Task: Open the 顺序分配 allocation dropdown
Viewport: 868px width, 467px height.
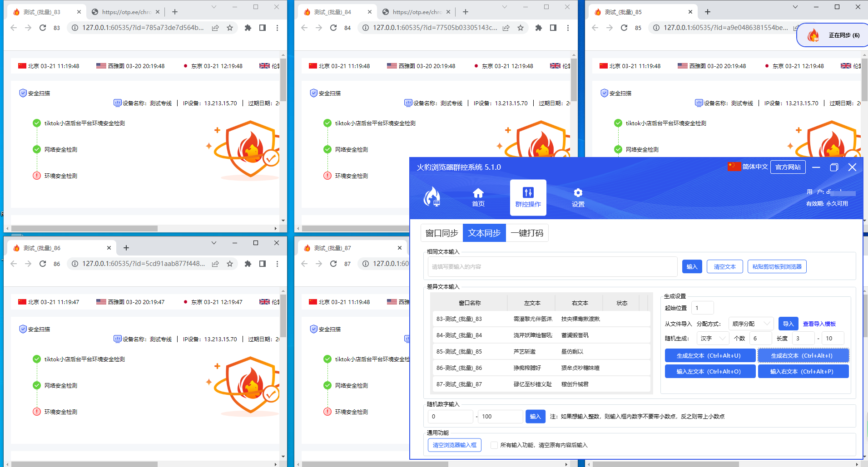Action: pos(751,323)
